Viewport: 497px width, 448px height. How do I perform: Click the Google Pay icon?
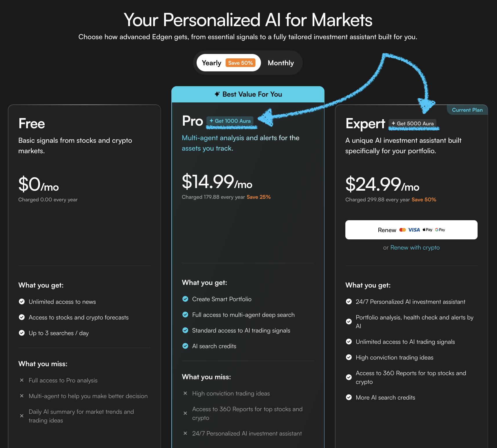click(440, 230)
